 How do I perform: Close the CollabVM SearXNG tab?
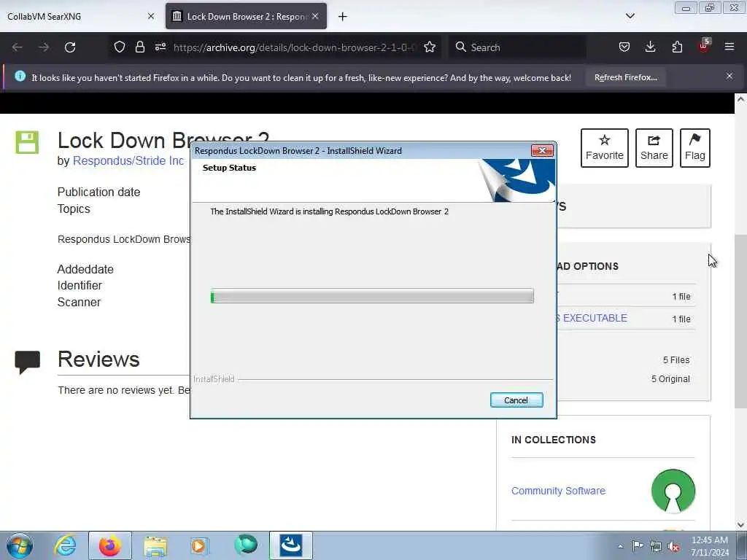point(151,16)
